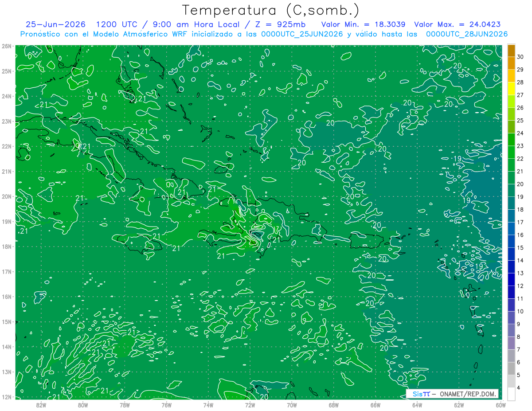Click the 60W longitude axis label
The width and height of the screenshot is (532, 411).
tap(501, 405)
